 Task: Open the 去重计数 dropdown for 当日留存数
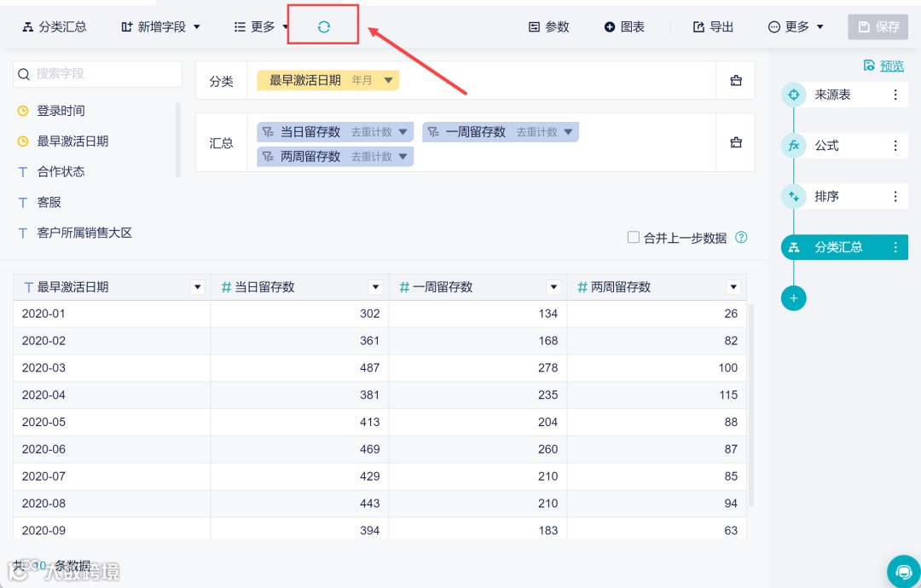click(403, 132)
